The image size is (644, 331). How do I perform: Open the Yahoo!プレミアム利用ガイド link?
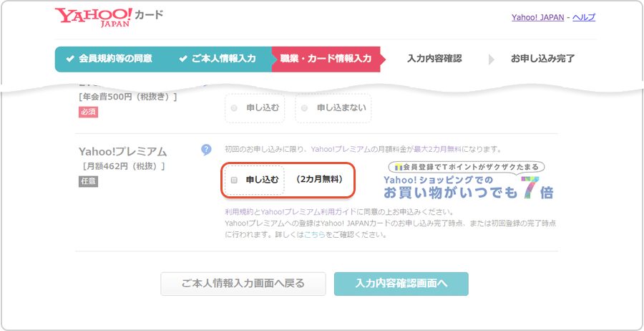[308, 213]
